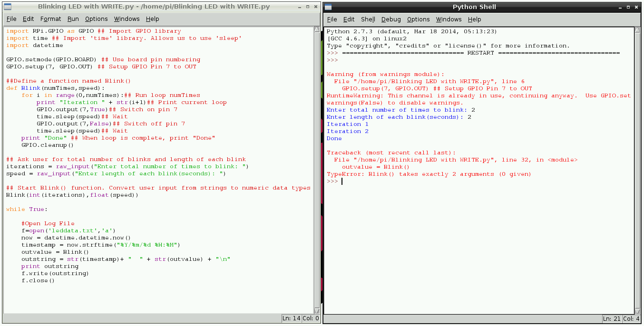This screenshot has height=326, width=644.
Task: Click the 'Ln: 14' status entry in the editor
Action: 291,318
